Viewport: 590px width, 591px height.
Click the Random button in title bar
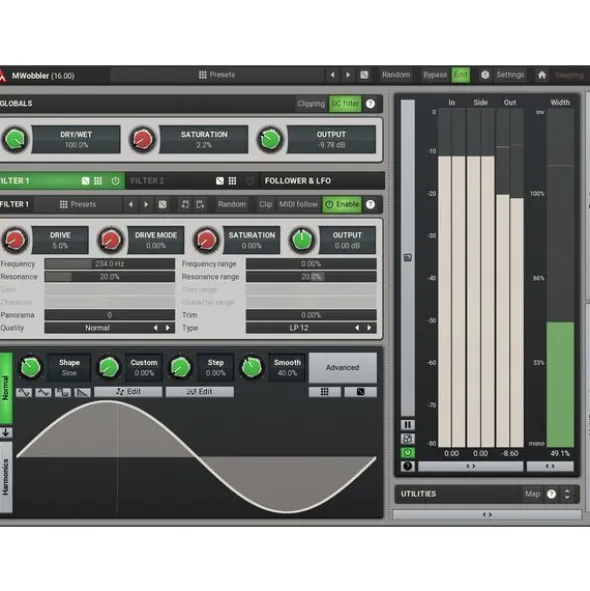[396, 75]
